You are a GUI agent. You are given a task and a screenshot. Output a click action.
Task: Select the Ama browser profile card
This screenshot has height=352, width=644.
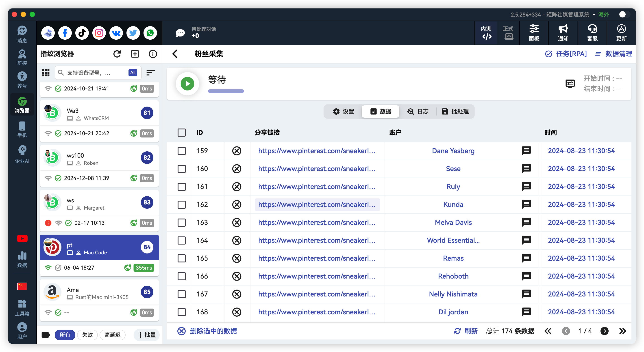[99, 300]
